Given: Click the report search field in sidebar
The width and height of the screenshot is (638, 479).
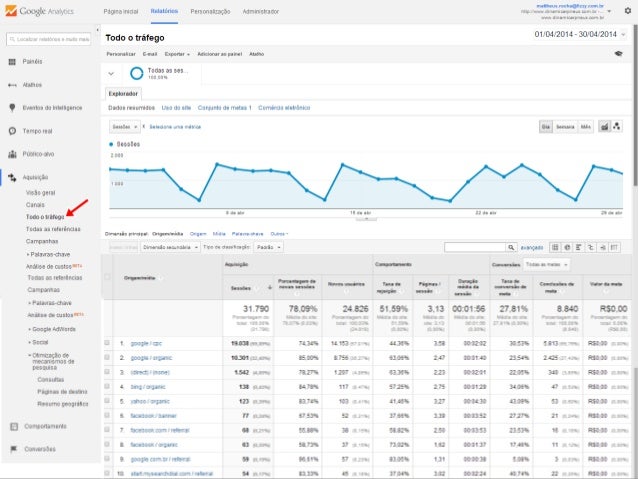Looking at the screenshot, I should click(47, 38).
